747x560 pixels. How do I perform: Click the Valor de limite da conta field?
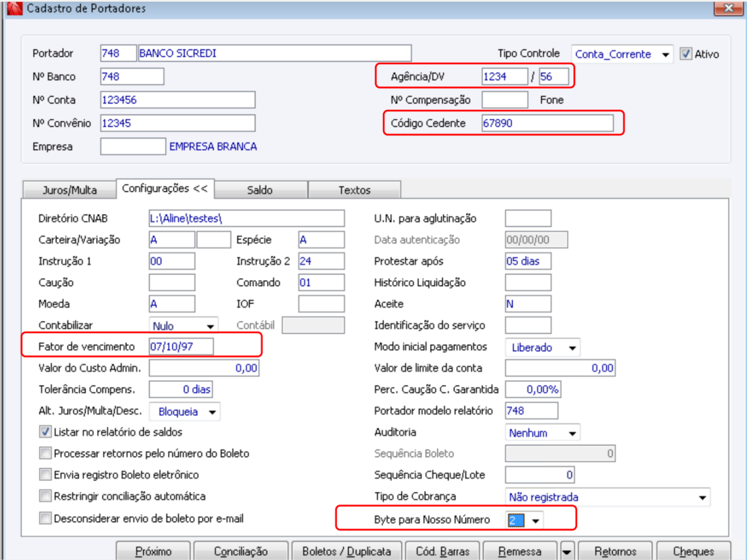coord(560,368)
